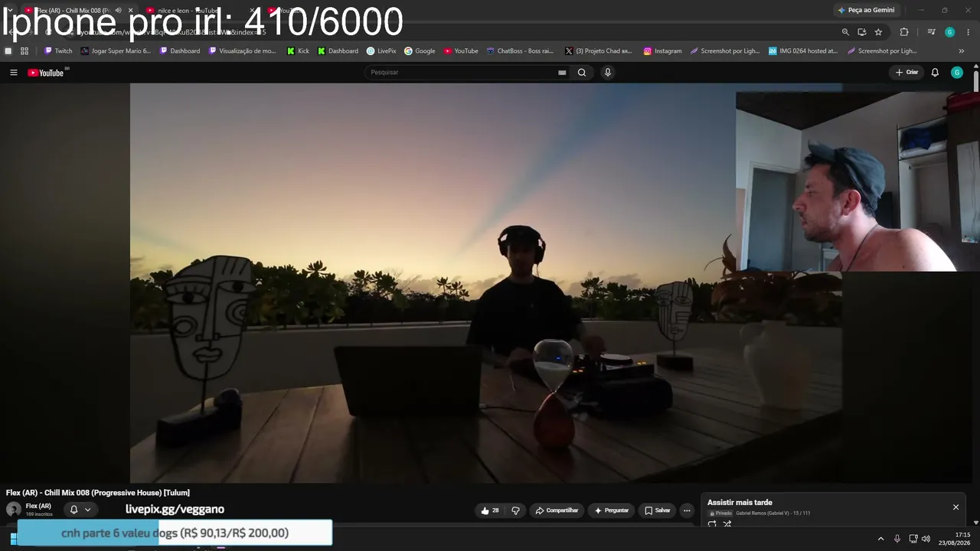Open the subscription notification bell dropdown
This screenshot has height=551, width=980.
(80, 510)
